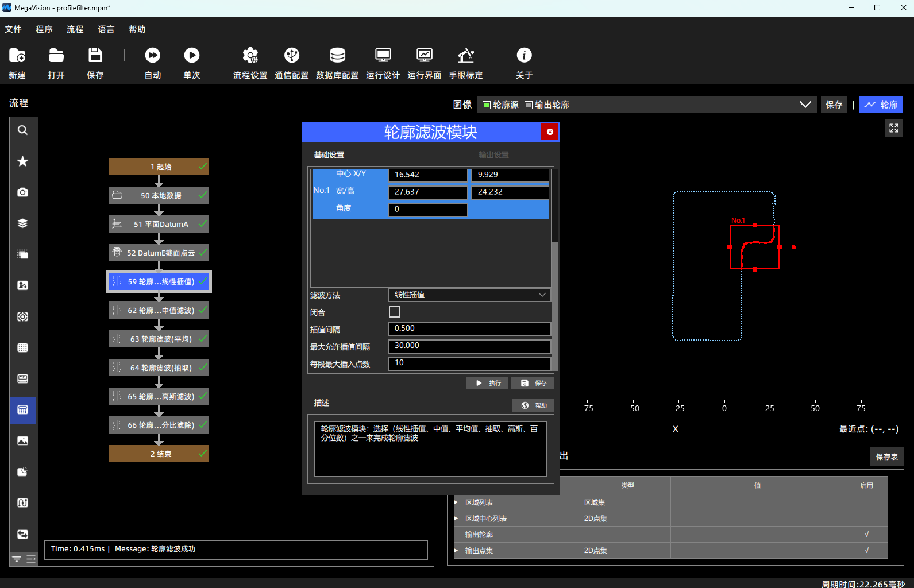
Task: Click the search icon in left sidebar
Action: (22, 130)
